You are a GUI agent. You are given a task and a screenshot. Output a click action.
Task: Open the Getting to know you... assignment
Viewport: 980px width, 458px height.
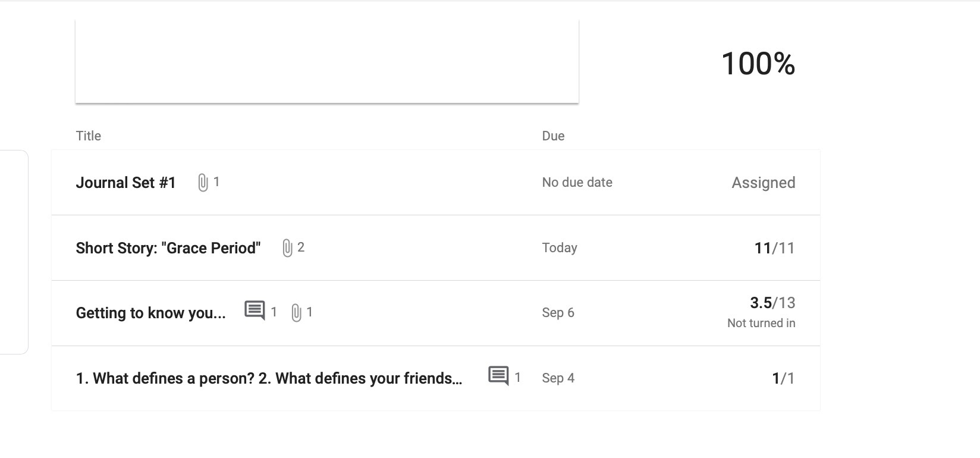click(151, 313)
